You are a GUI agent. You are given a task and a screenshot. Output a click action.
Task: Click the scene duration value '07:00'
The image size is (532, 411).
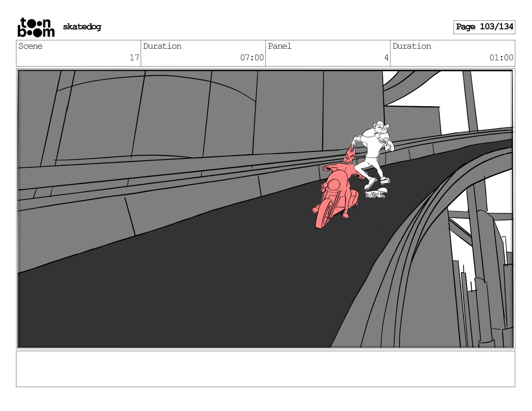click(x=252, y=58)
